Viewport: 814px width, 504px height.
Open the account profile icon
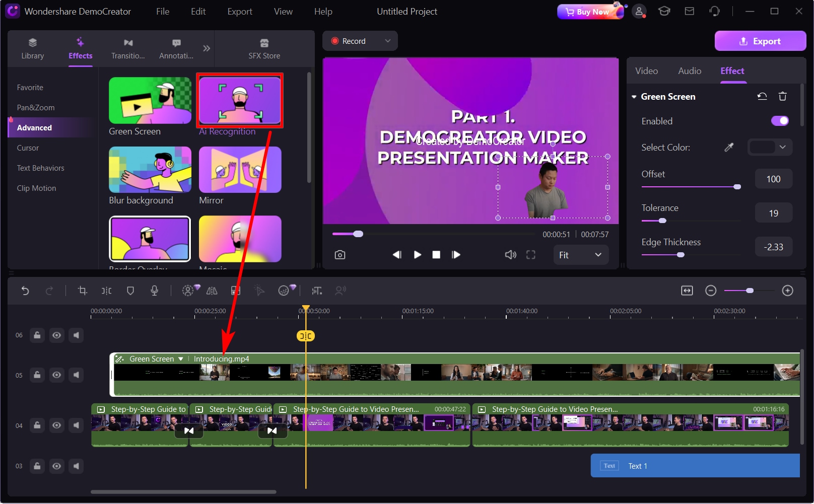pyautogui.click(x=639, y=11)
